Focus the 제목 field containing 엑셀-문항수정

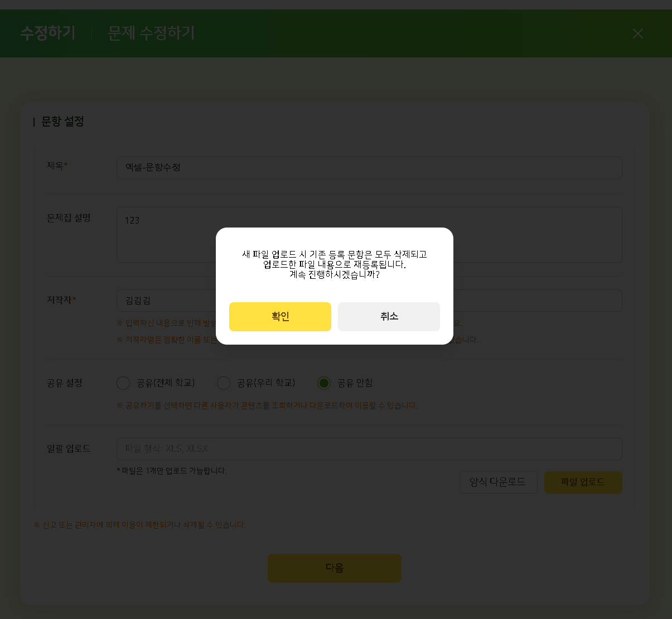coord(369,168)
